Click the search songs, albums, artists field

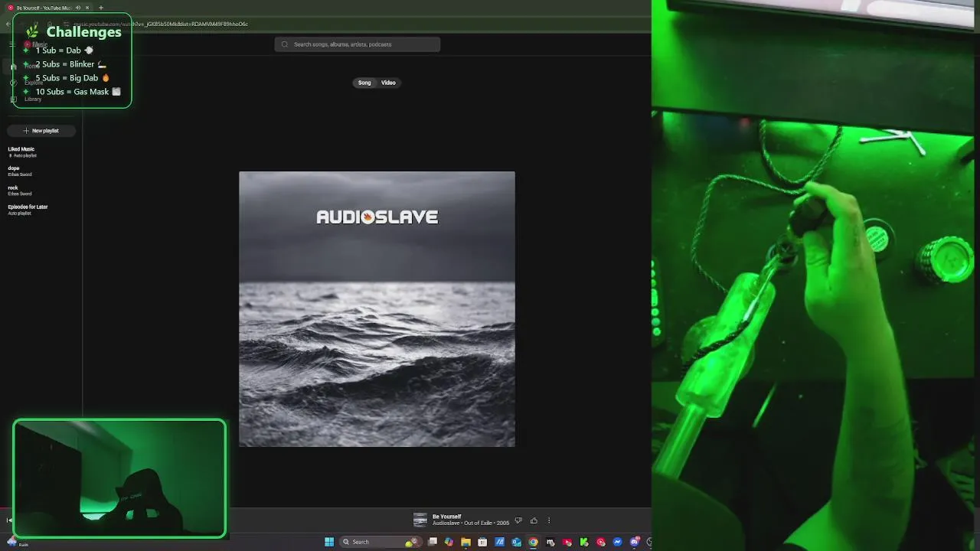[x=358, y=44]
